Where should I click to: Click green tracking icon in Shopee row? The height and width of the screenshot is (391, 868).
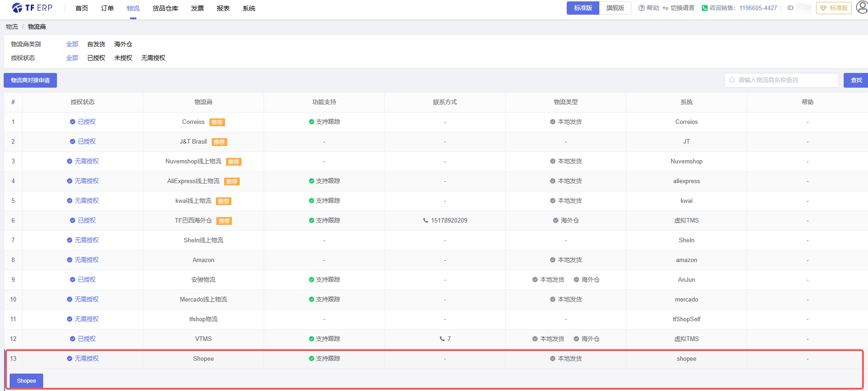click(x=311, y=358)
